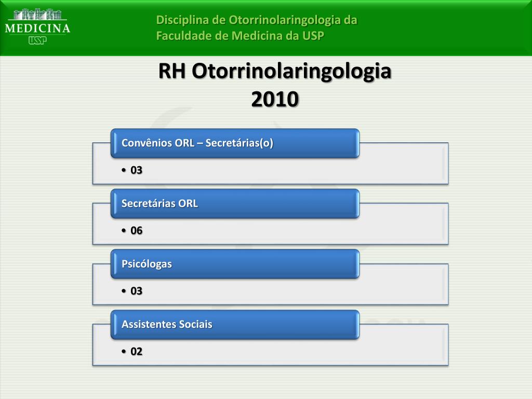Click the '06' value under Secretárias ORL

pyautogui.click(x=137, y=230)
